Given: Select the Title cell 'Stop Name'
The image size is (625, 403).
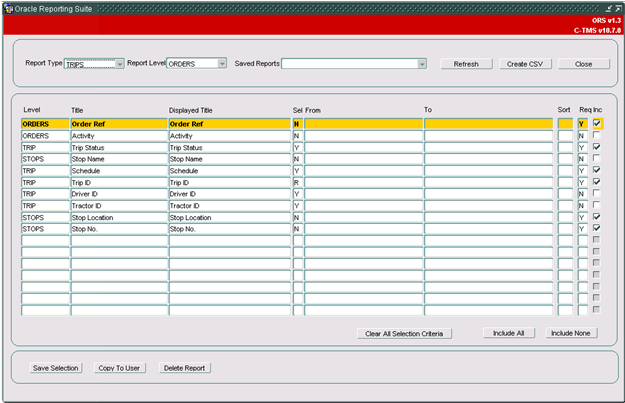Looking at the screenshot, I should [x=119, y=159].
